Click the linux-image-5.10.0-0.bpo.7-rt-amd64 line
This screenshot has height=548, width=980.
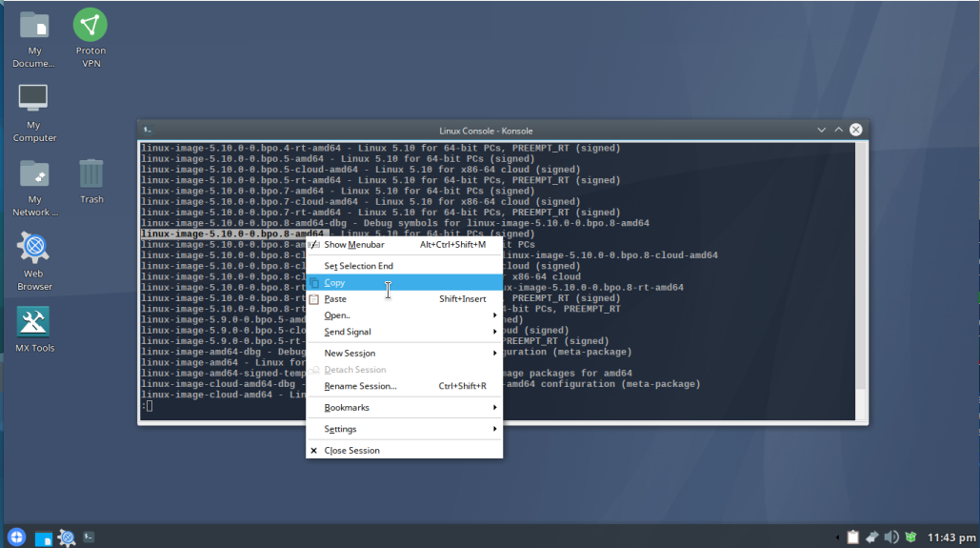pos(381,213)
